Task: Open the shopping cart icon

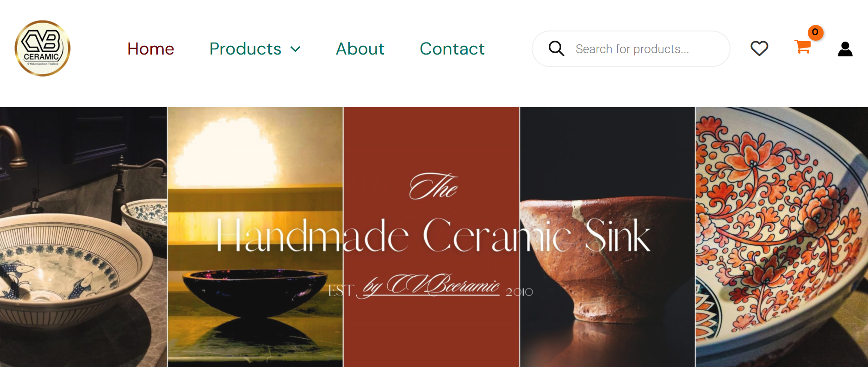Action: coord(803,47)
